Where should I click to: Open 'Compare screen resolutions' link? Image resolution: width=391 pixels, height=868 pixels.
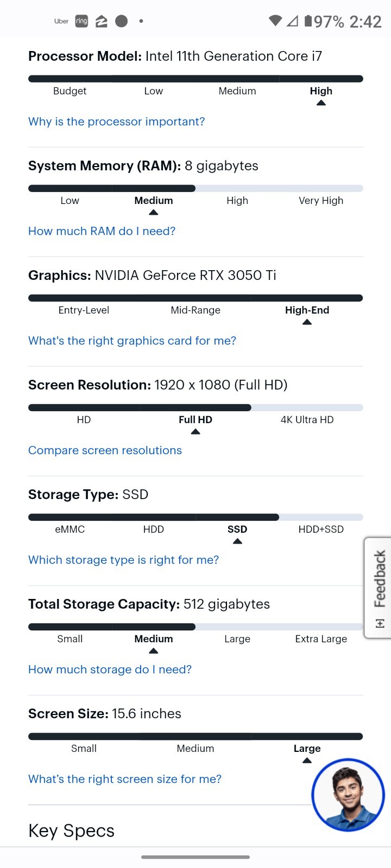point(105,450)
